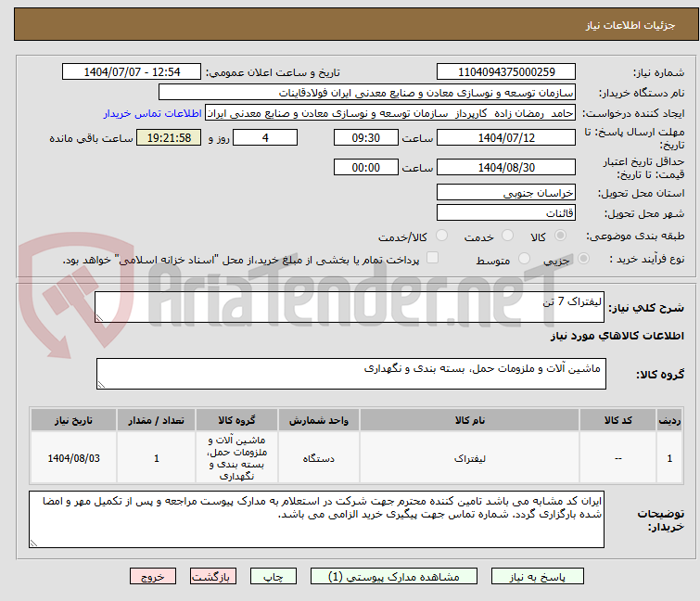
Task: Click the 'بازگشت' back button
Action: (x=212, y=577)
